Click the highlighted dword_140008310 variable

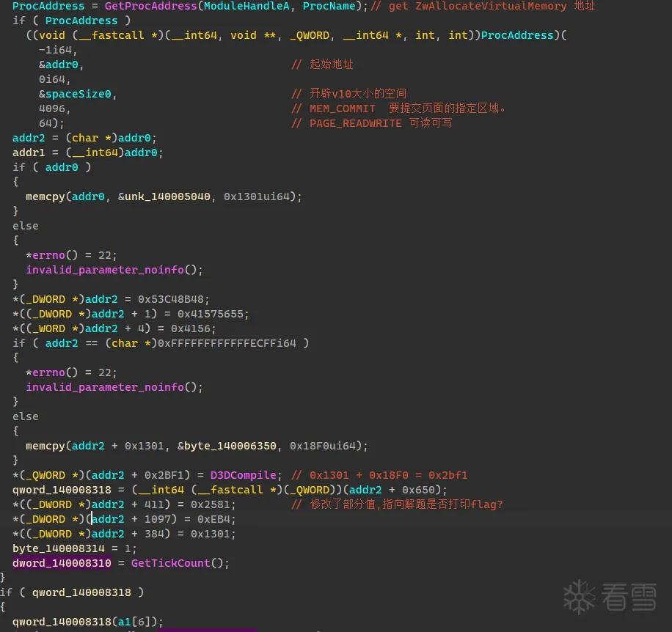pyautogui.click(x=62, y=563)
